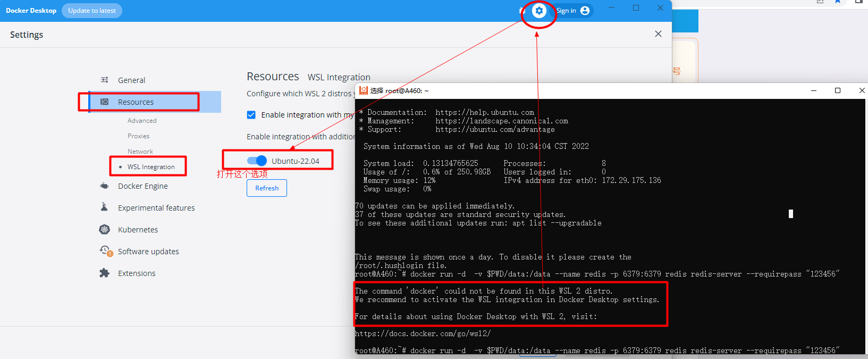868x359 pixels.
Task: Click the WSL Integration heading text
Action: point(339,77)
